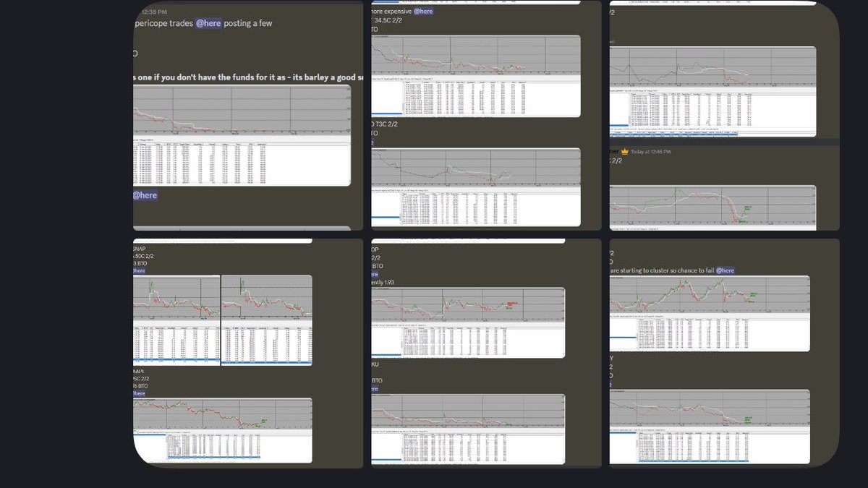Screen dimensions: 868x488
Task: Open the left SNAP chart image
Action: [176, 320]
